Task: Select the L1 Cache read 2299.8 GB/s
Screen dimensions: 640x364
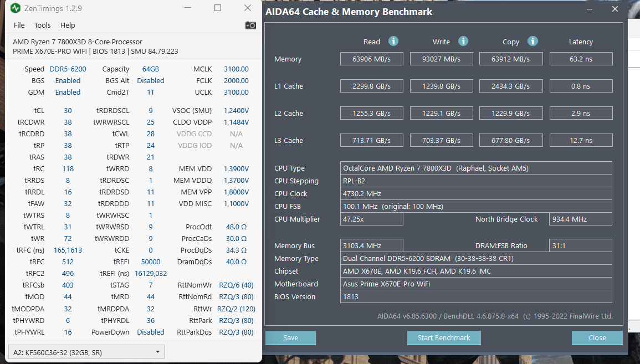Action: (371, 86)
